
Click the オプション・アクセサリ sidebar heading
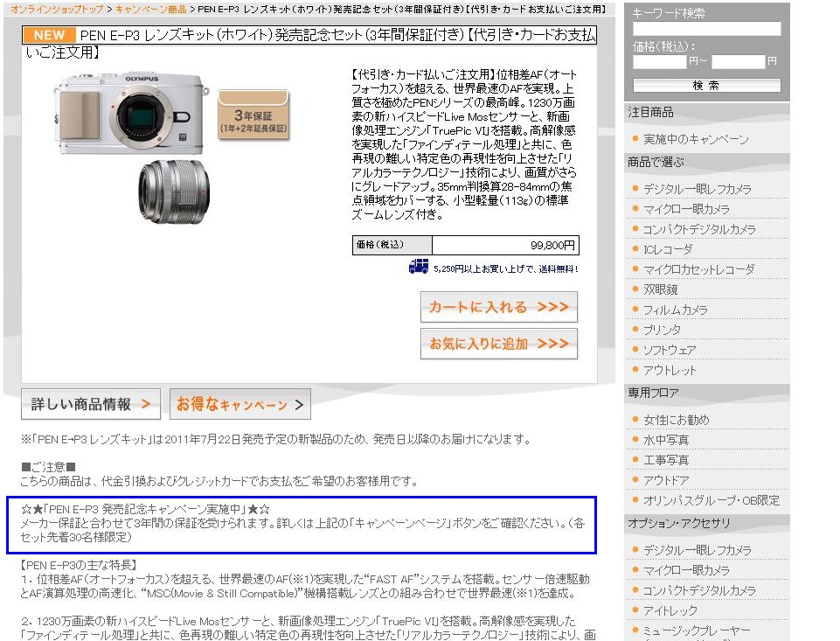[679, 523]
